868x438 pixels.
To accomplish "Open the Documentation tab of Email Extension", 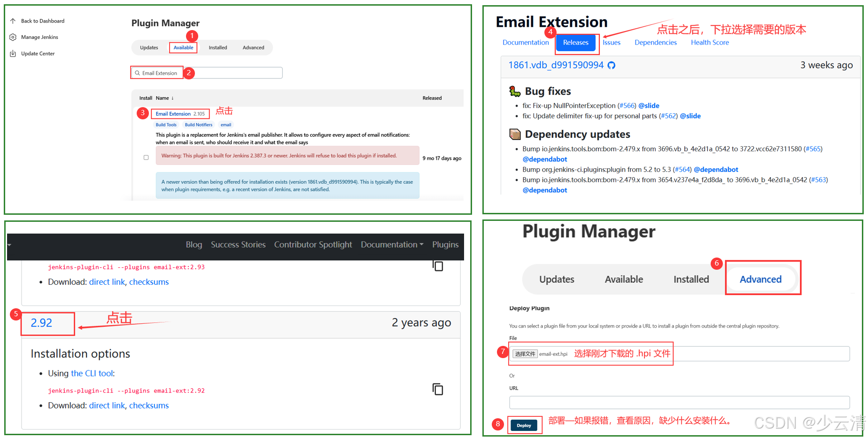I will click(x=526, y=42).
